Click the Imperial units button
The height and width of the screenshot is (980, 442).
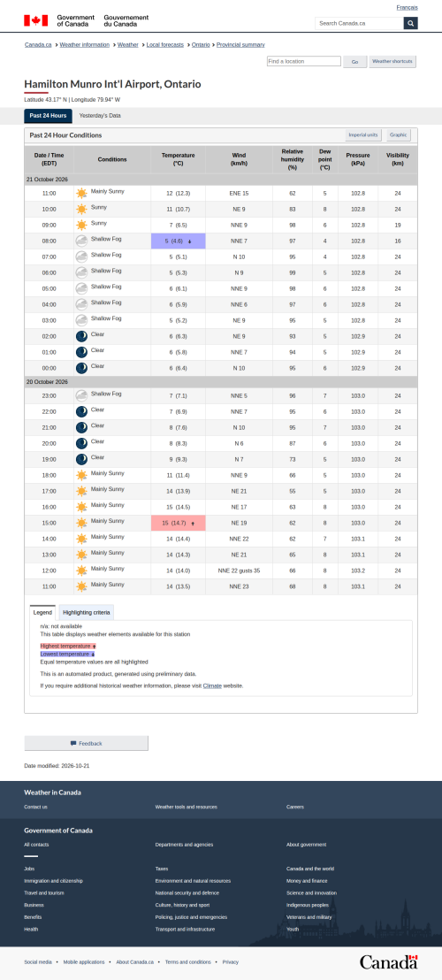click(x=363, y=135)
